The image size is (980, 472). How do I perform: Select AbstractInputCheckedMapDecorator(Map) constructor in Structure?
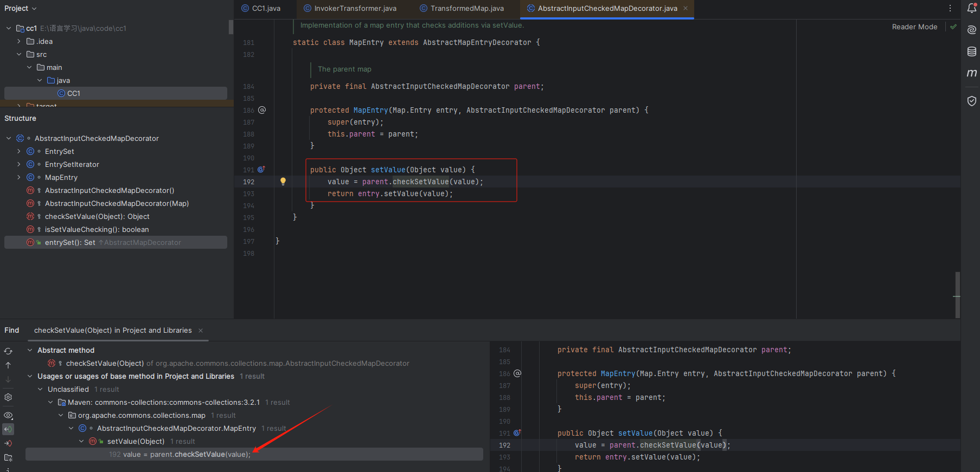[116, 203]
